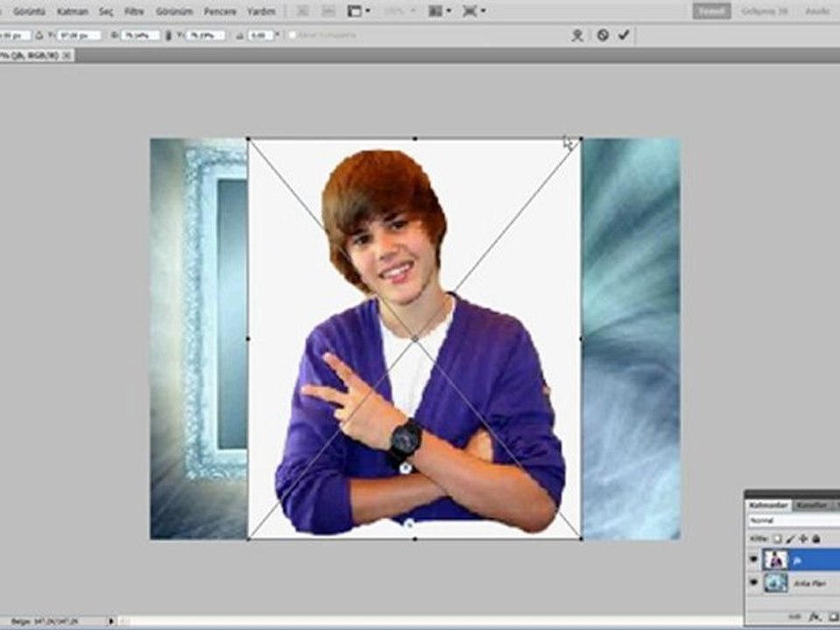Open the Pencere menu
This screenshot has height=630, width=840.
point(220,11)
